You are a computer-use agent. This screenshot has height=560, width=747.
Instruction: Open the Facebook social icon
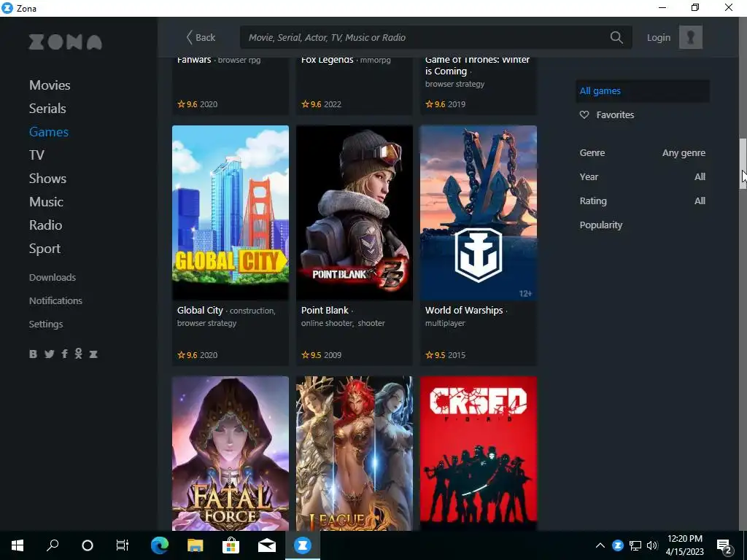click(x=64, y=354)
